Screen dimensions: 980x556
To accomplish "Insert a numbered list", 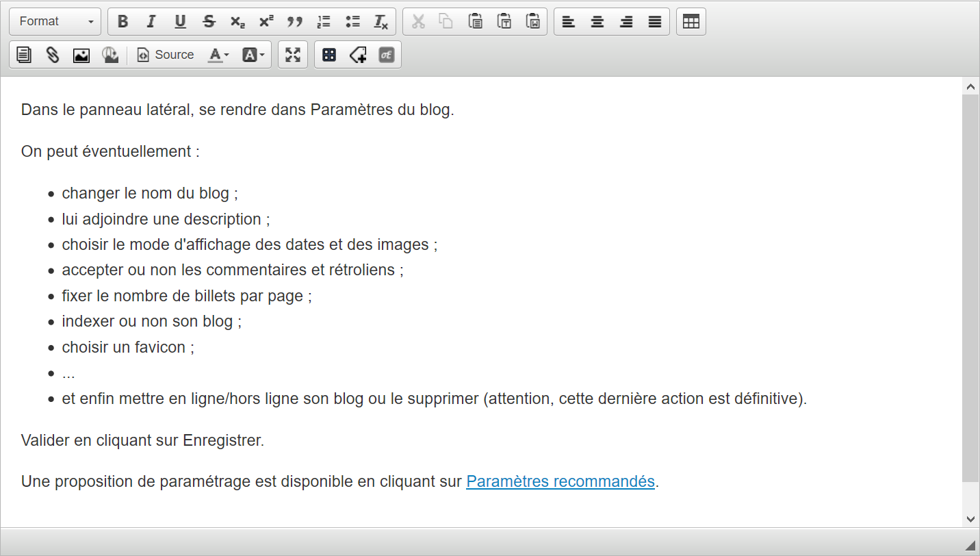I will coord(324,21).
